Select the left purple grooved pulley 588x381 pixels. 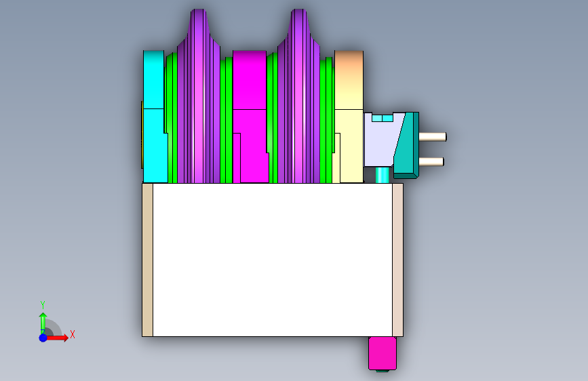tap(199, 96)
